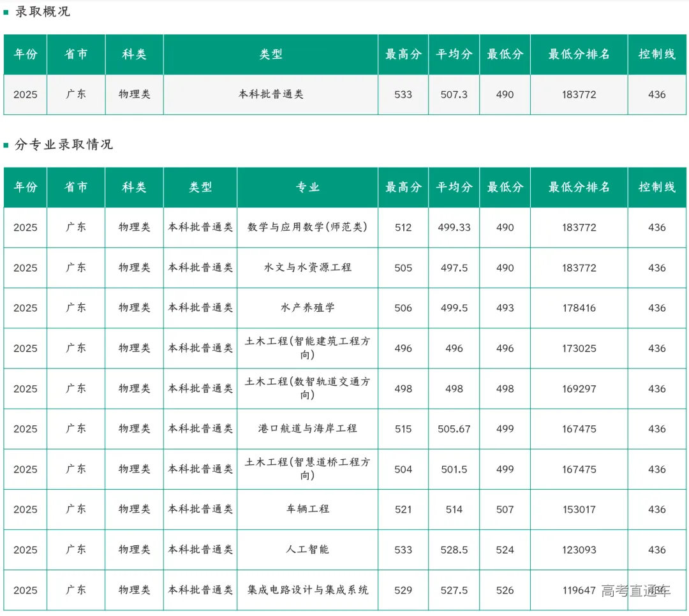This screenshot has height=616, width=689.
Task: Click the 高考直通车 watermark logo
Action: click(635, 590)
